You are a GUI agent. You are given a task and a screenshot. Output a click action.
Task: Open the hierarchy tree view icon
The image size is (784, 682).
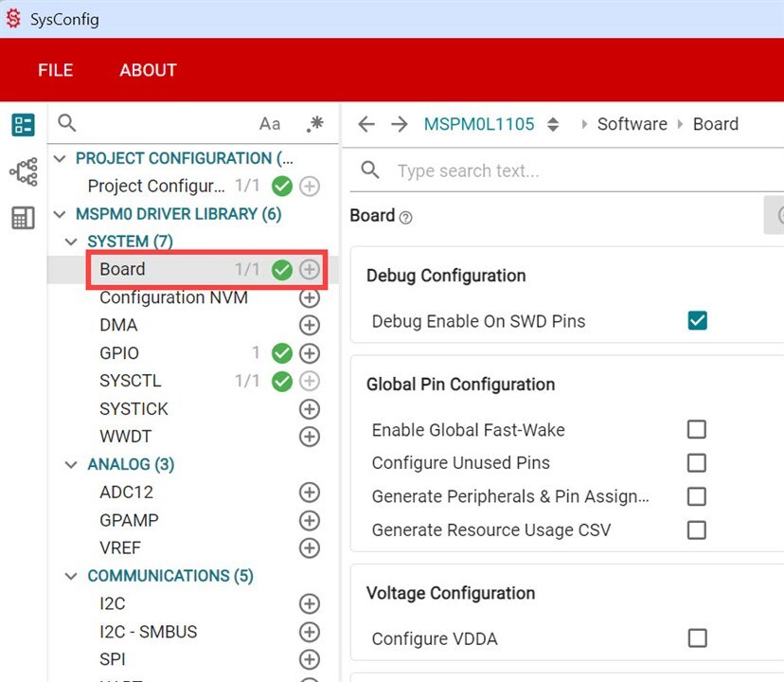click(23, 171)
